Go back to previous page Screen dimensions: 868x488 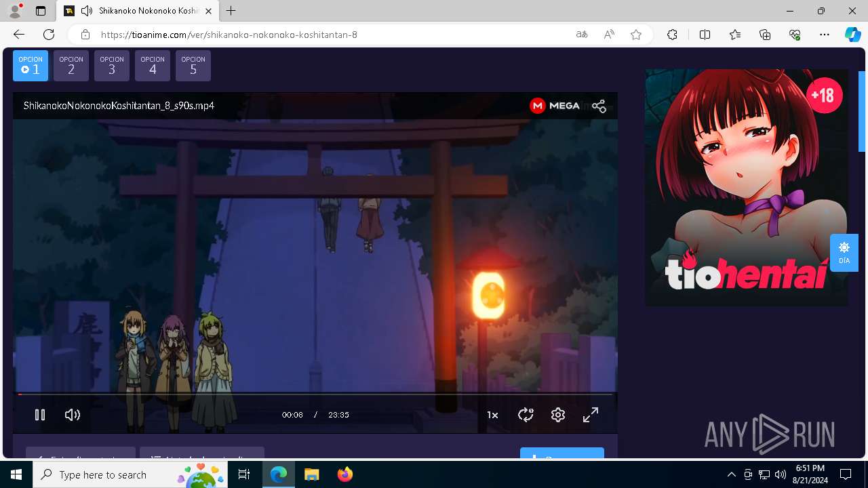pyautogui.click(x=19, y=35)
